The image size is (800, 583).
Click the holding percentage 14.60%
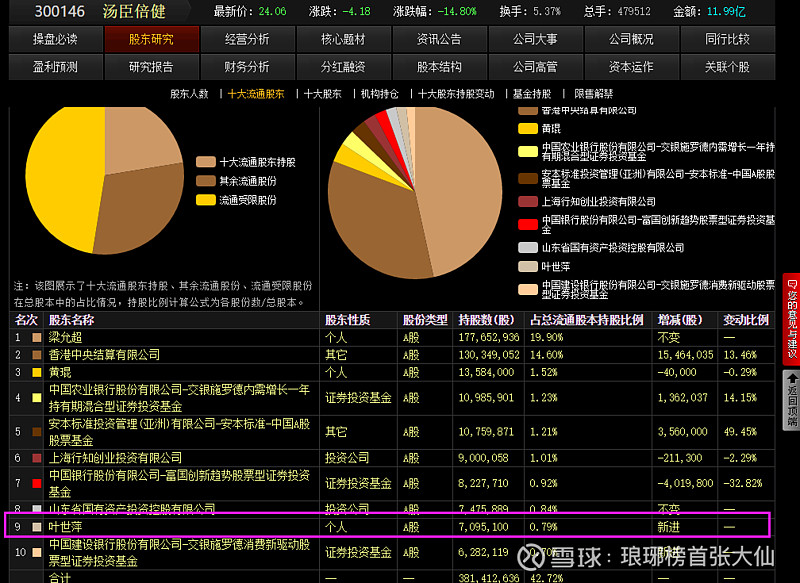pyautogui.click(x=546, y=355)
